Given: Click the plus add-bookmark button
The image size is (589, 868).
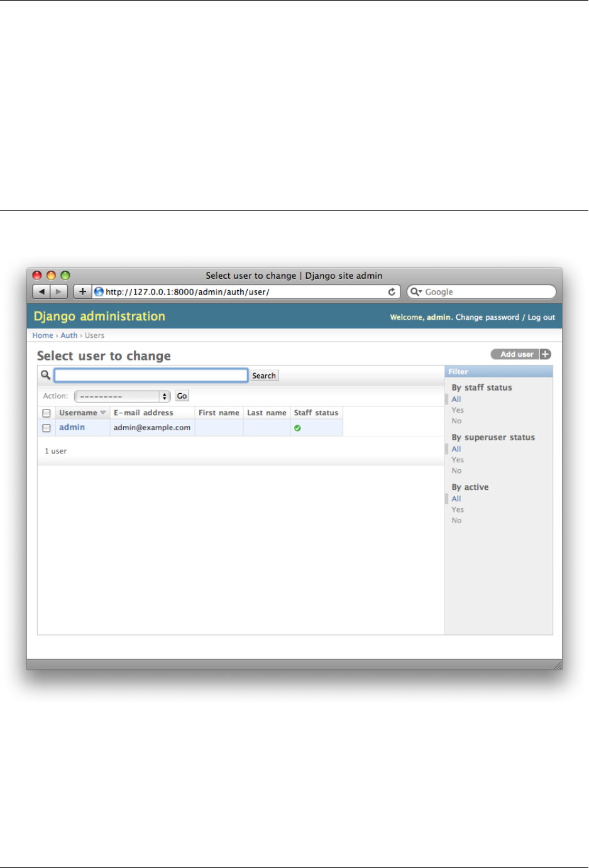Looking at the screenshot, I should 82,292.
